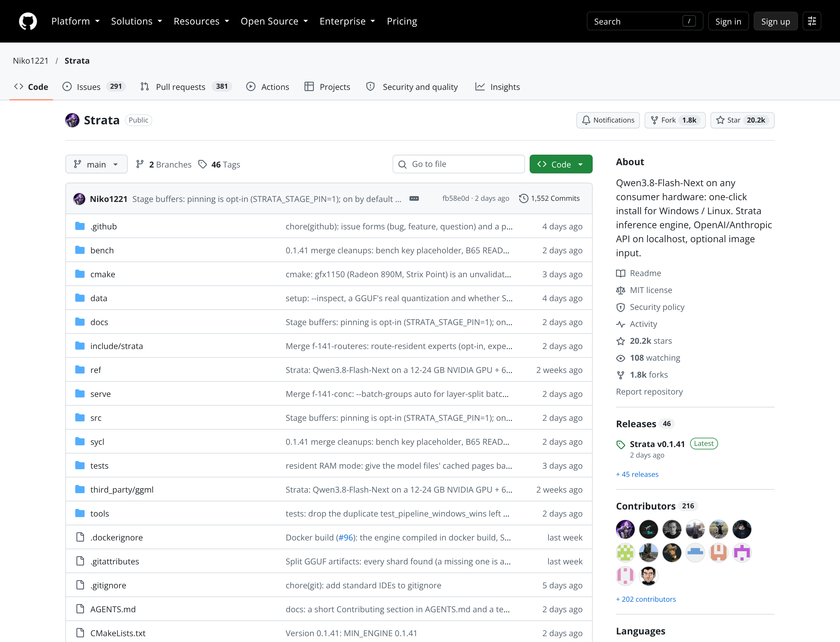Show the + 202 contributors link
840x642 pixels.
coord(646,599)
